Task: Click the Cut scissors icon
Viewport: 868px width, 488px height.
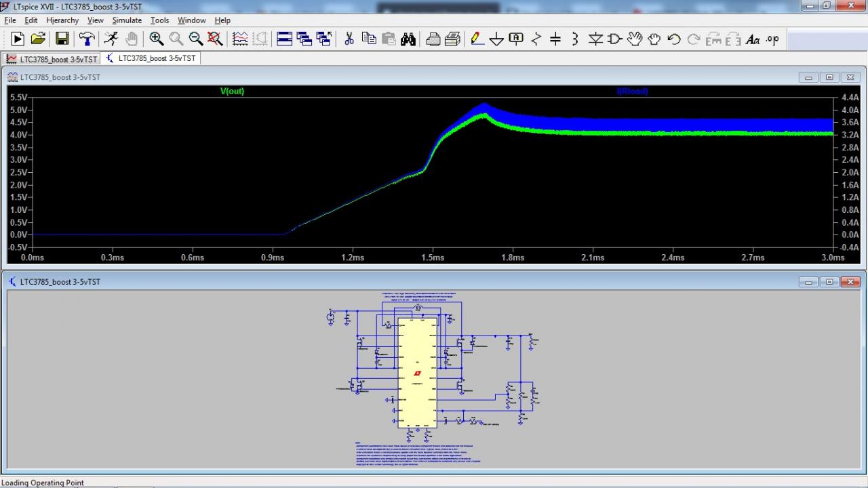Action: [x=349, y=39]
